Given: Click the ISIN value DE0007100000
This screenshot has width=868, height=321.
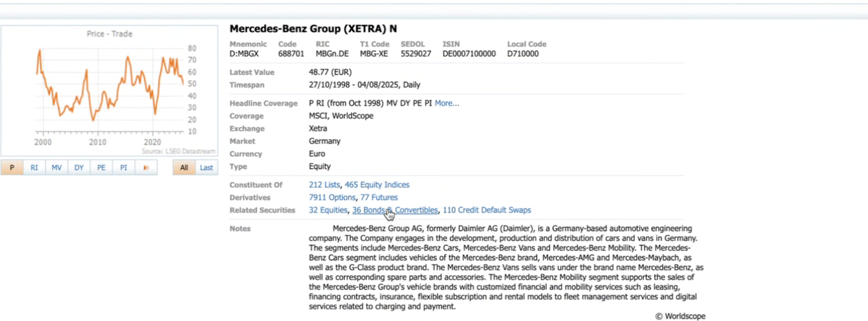Looking at the screenshot, I should [469, 54].
